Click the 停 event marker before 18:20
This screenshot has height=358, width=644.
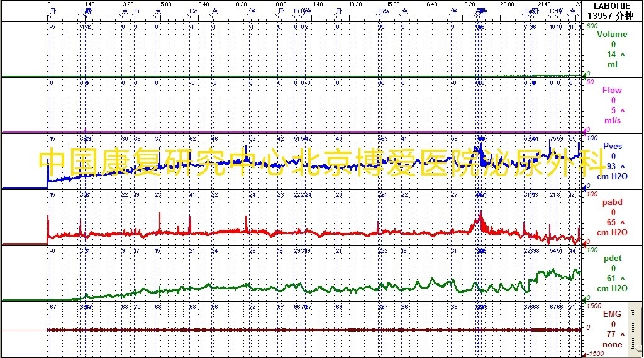(x=454, y=11)
